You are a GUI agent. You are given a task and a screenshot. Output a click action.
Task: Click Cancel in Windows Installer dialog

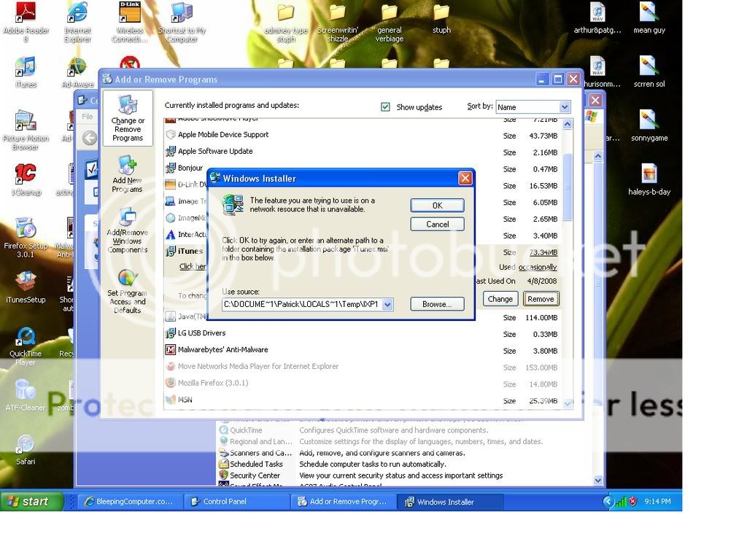click(438, 225)
